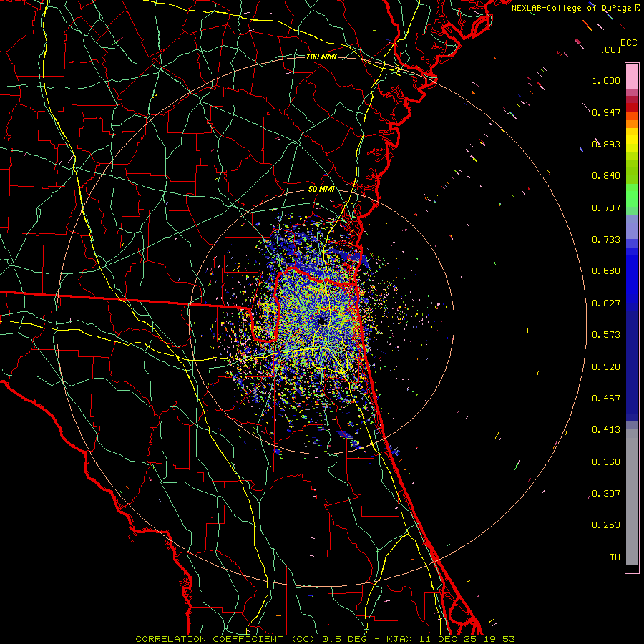Pick the orange colorbar segment
Viewport: 644px width, 644px height.
pos(632,124)
